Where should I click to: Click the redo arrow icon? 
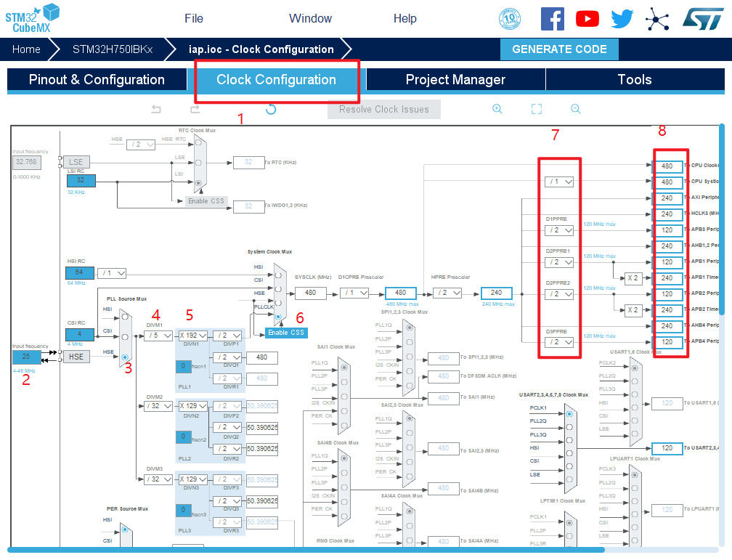coord(195,110)
